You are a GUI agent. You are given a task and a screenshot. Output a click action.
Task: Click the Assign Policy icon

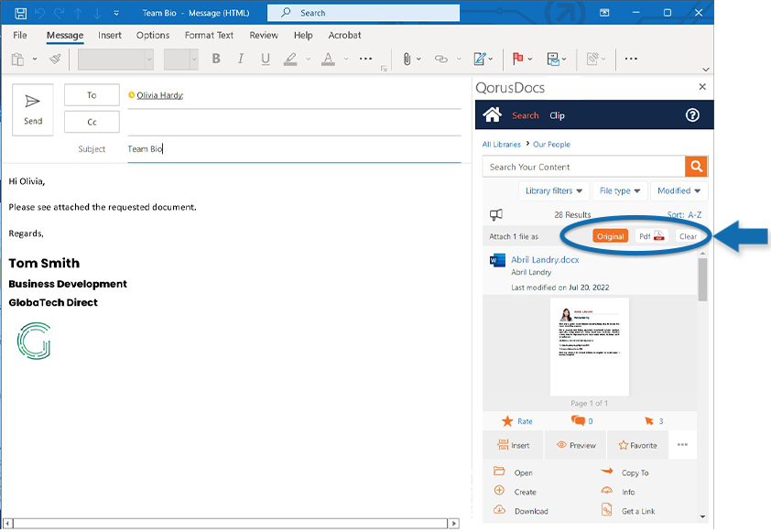553,59
